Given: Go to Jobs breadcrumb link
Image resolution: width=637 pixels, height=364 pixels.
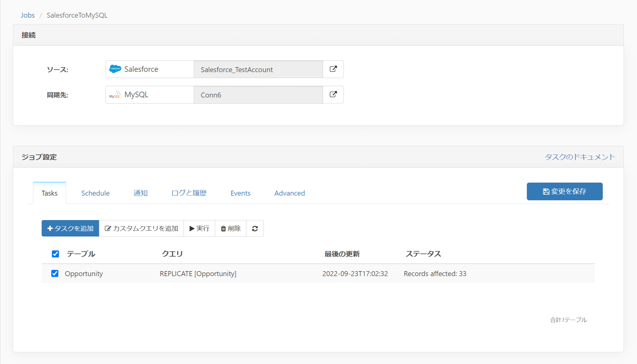Looking at the screenshot, I should click(28, 15).
